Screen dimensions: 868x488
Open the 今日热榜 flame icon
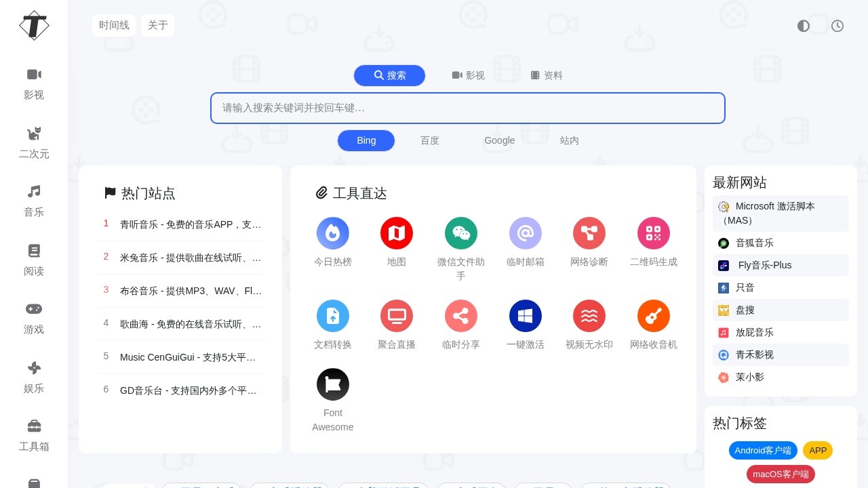332,233
